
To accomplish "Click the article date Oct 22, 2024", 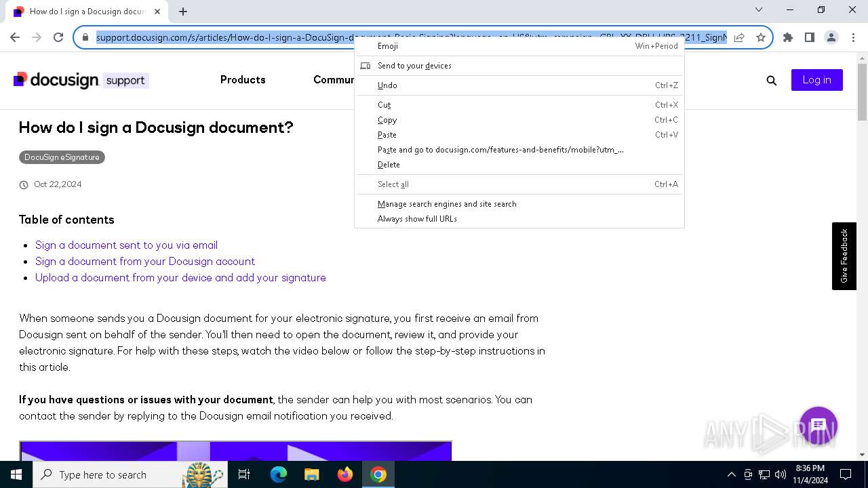I will coord(58,184).
